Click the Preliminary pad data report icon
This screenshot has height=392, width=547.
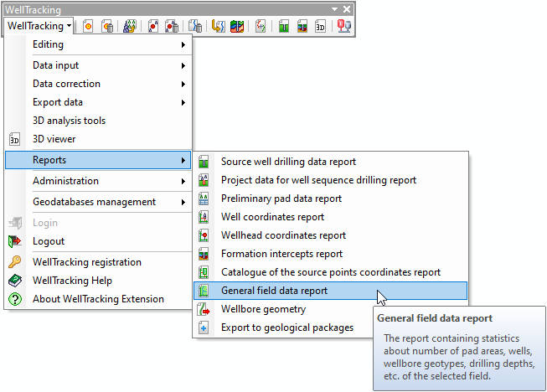pos(204,199)
